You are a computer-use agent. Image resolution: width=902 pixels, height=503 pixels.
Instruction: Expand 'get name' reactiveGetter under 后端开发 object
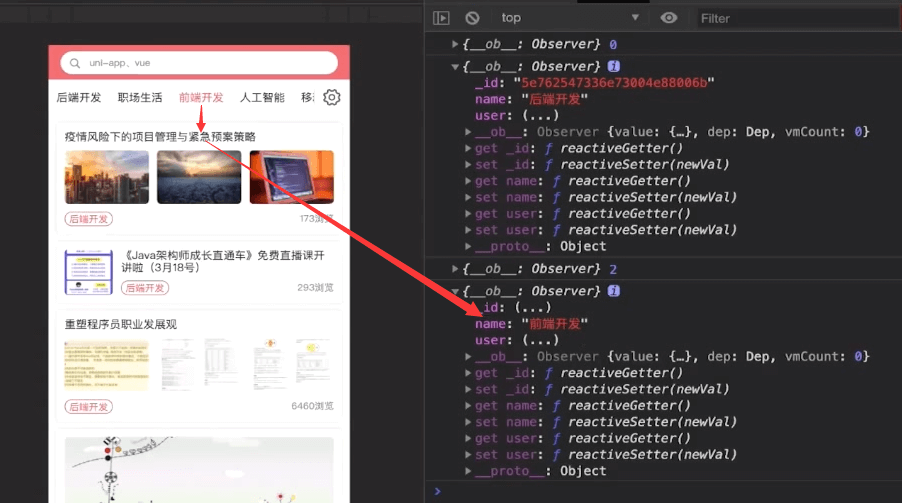click(x=468, y=181)
